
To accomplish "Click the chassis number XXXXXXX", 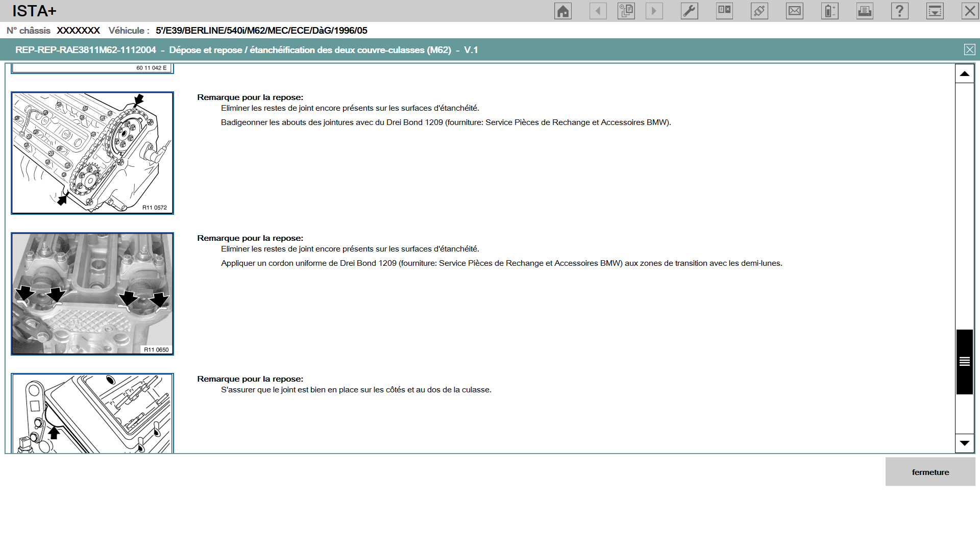I will click(x=78, y=31).
